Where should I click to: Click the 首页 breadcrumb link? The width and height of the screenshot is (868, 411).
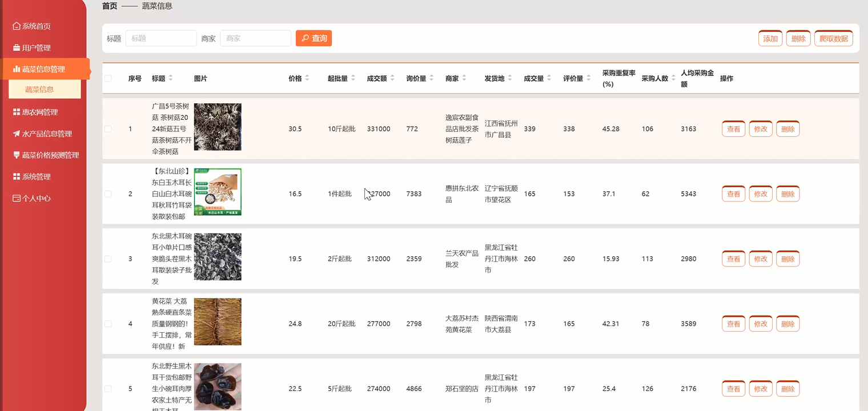click(110, 6)
